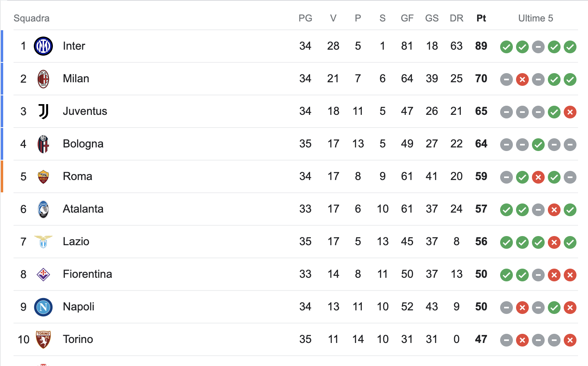The height and width of the screenshot is (366, 588).
Task: Click the Inter club crest icon
Action: (x=43, y=46)
